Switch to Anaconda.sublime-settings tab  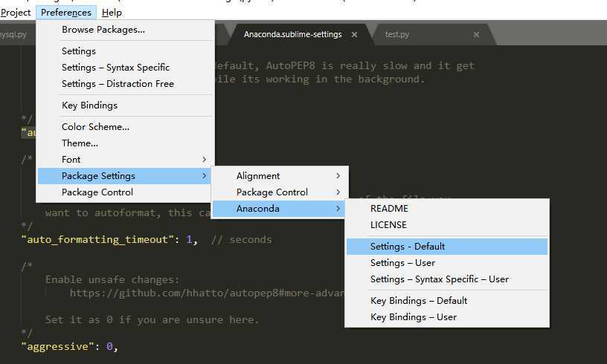pos(292,34)
